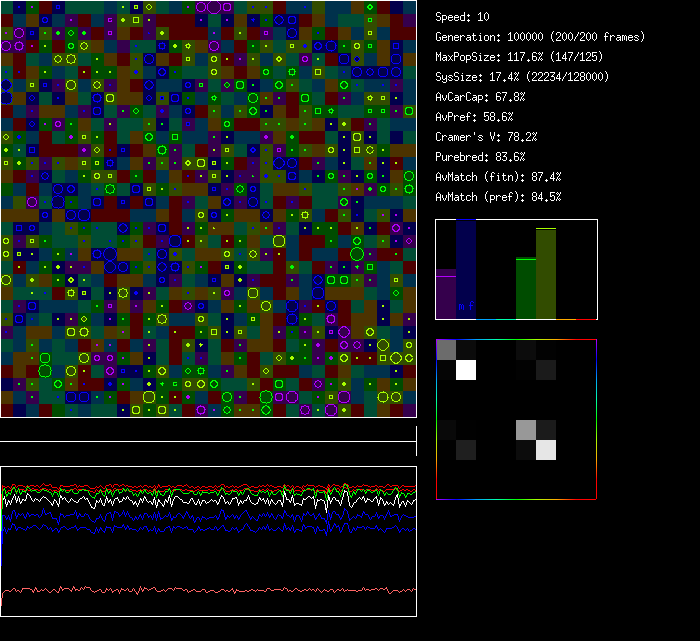Click the brightest white cell in upper-left matrix
Viewport: 700px width, 641px height.
(x=465, y=371)
